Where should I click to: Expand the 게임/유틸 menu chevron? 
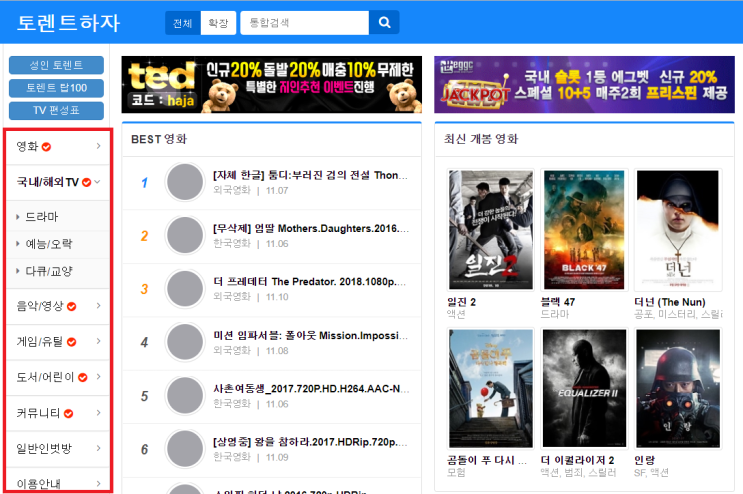(99, 341)
